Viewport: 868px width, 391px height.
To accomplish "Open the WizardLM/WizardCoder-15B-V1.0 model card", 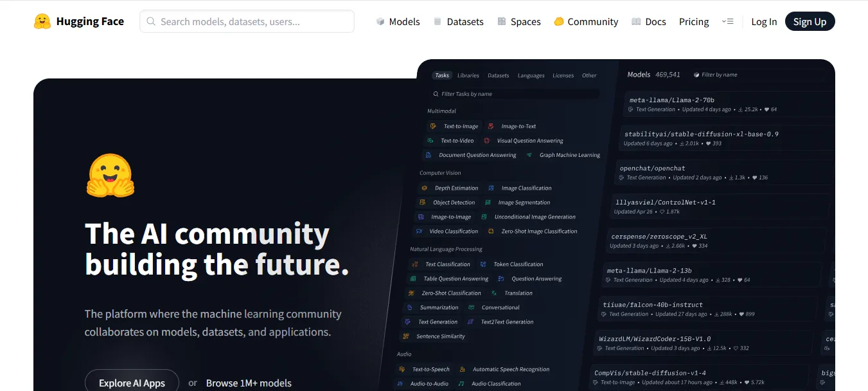I will click(x=704, y=343).
